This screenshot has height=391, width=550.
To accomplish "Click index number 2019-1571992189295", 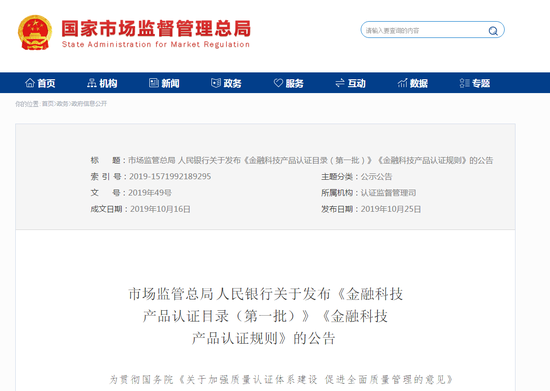I will (170, 176).
